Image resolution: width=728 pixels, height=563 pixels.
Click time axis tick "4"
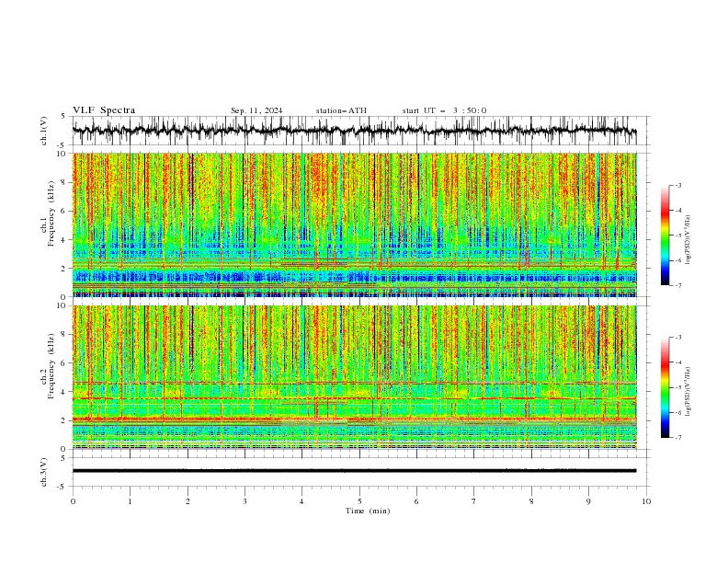(301, 501)
